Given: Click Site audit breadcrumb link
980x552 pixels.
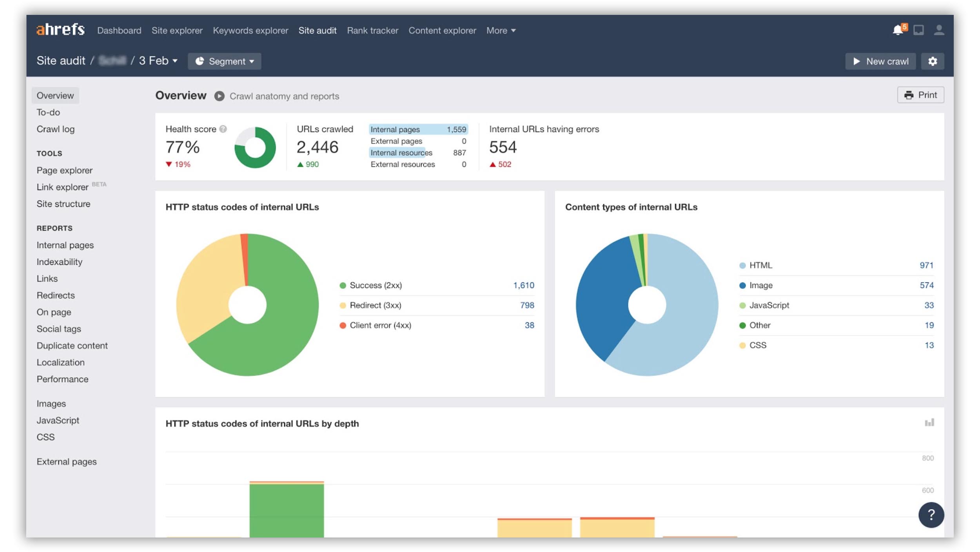Looking at the screenshot, I should pyautogui.click(x=61, y=61).
